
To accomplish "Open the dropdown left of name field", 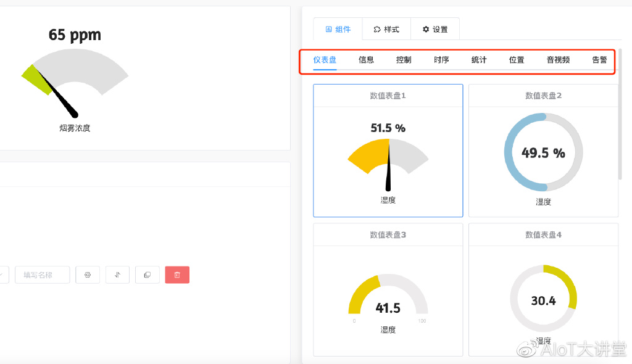I will click(2, 275).
